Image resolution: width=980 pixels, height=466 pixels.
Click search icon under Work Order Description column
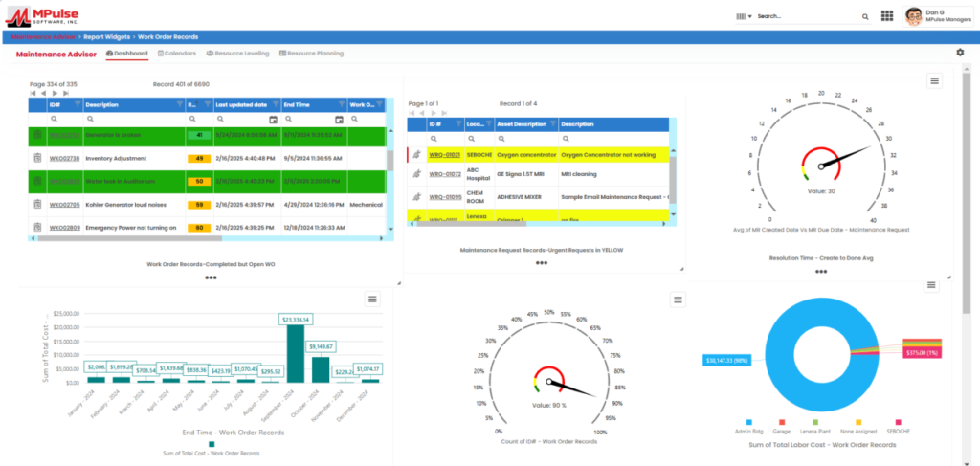click(x=90, y=119)
